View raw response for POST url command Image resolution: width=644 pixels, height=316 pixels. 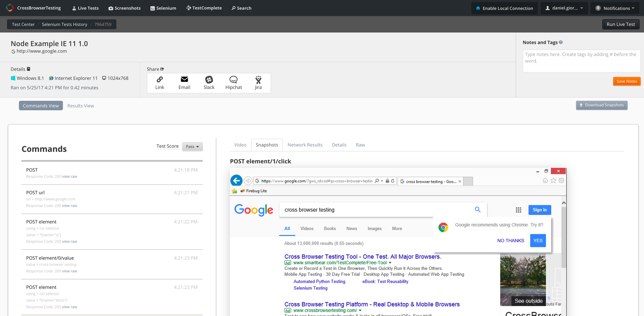pos(69,206)
